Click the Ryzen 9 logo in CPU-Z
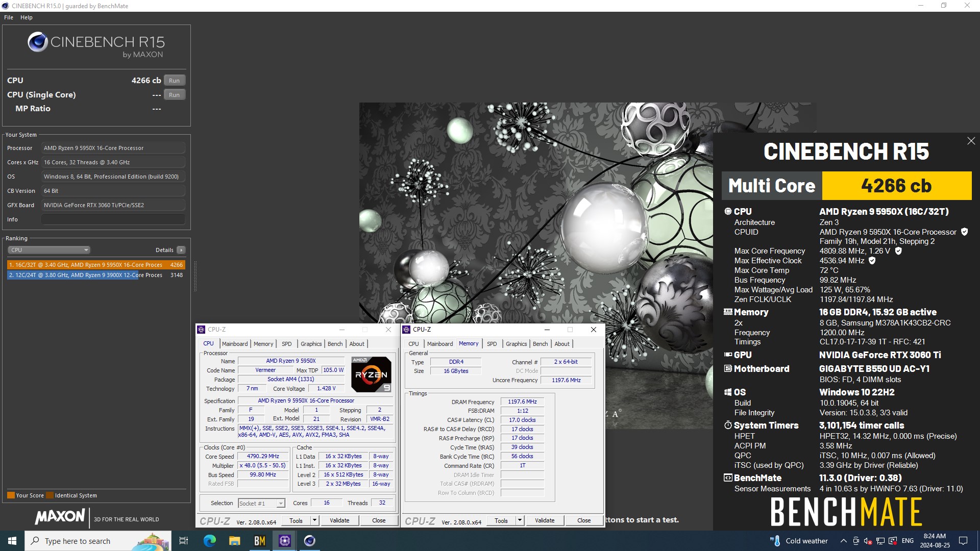The height and width of the screenshot is (551, 980). tap(371, 374)
